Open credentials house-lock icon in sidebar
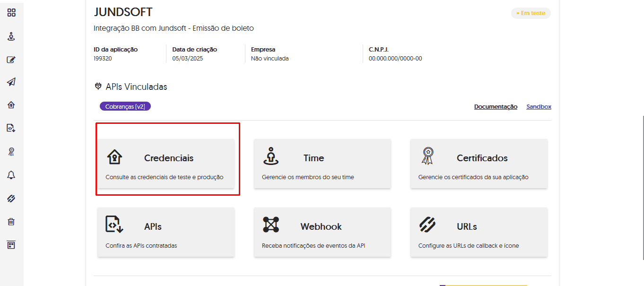The height and width of the screenshot is (286, 644). click(11, 105)
